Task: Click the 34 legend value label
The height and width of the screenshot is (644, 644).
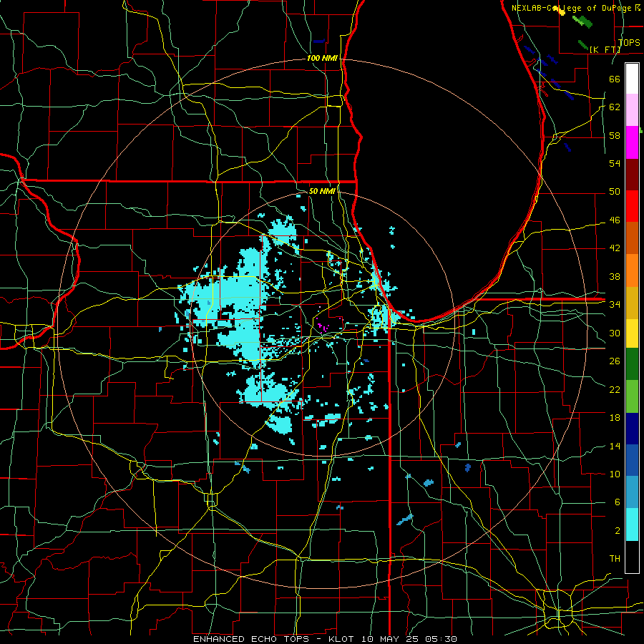Action: [615, 304]
